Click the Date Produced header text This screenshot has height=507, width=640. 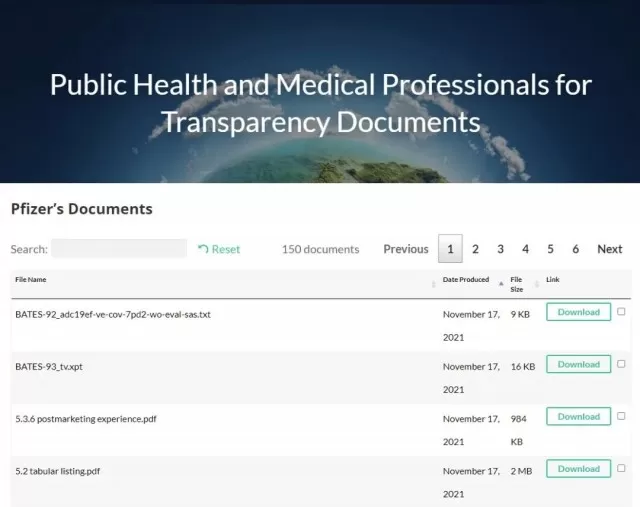[466, 280]
